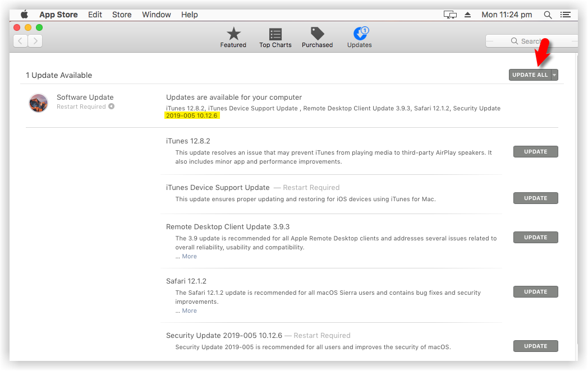The height and width of the screenshot is (371, 588).
Task: Click the 'Remote Desktop Client Update 3.9.3' title
Action: pyautogui.click(x=228, y=227)
